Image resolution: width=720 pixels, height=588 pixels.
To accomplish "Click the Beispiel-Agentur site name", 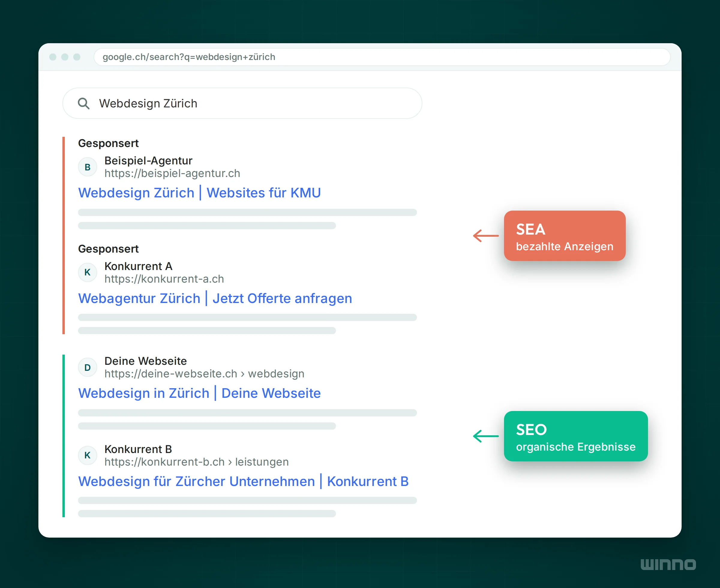I will [148, 160].
